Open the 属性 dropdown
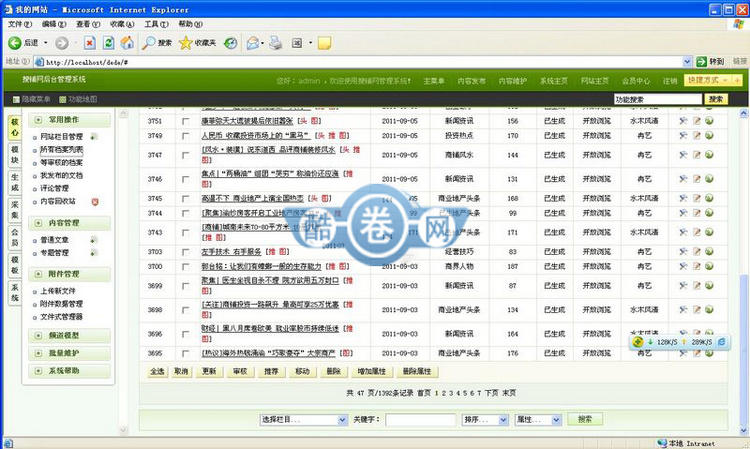 (x=538, y=419)
